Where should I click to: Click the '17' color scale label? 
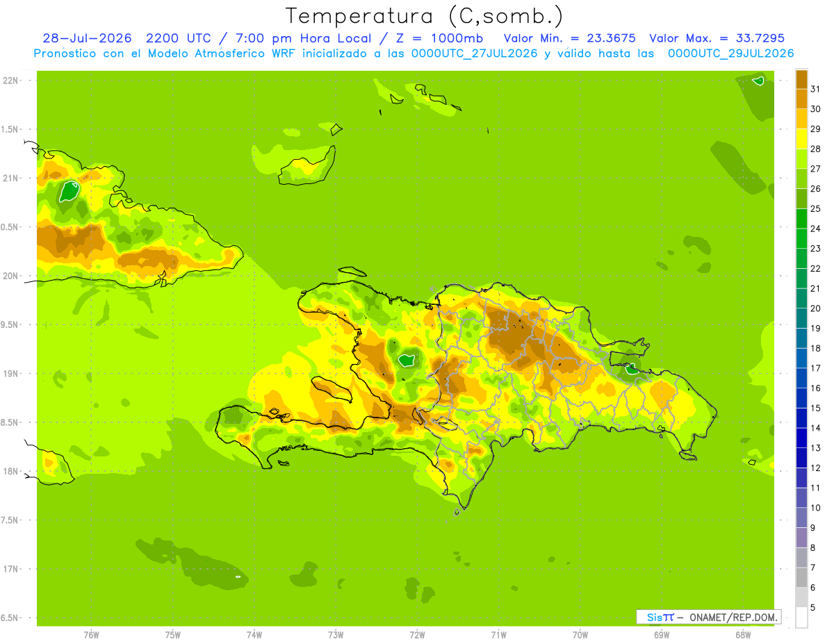[816, 368]
